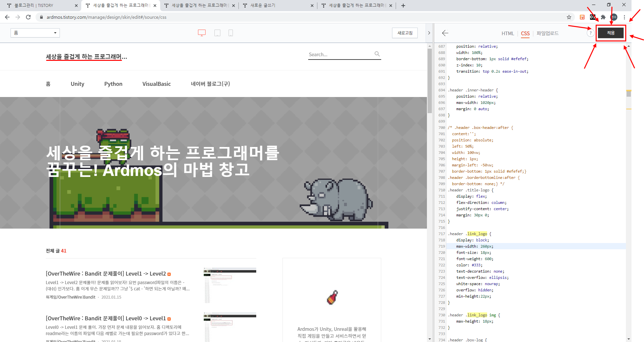644x342 pixels.
Task: Collapse the preview pane arrow
Action: (x=429, y=33)
